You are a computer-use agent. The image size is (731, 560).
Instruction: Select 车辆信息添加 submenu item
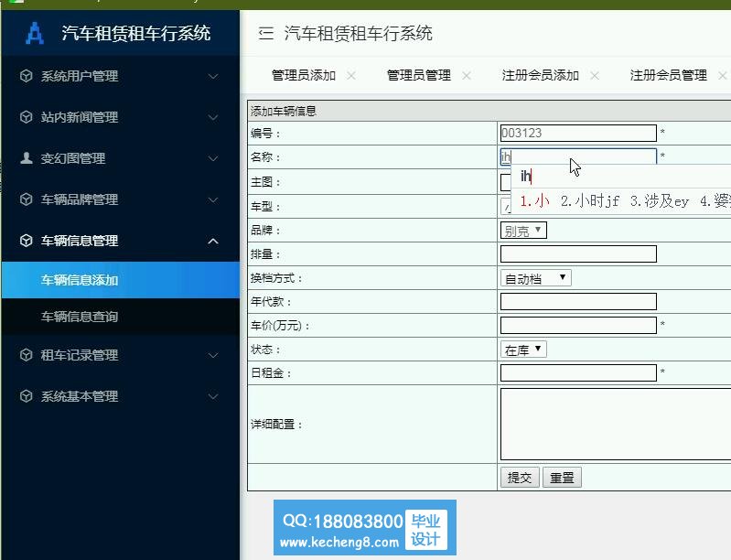coord(121,280)
